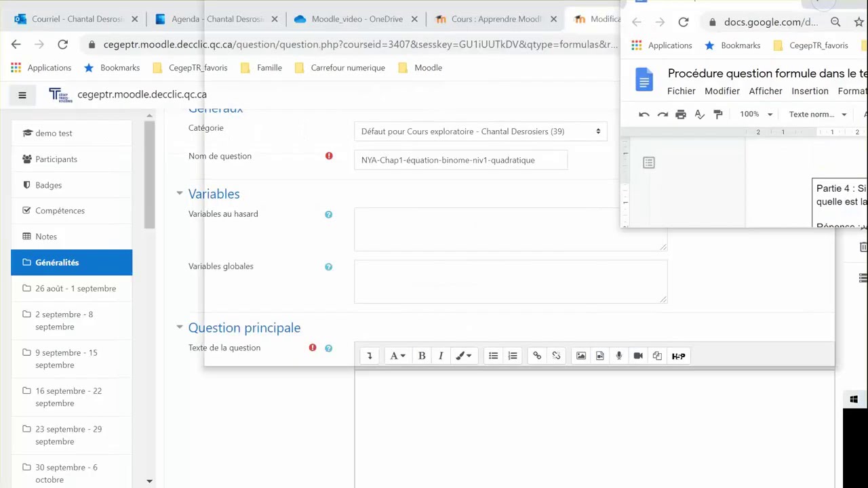This screenshot has width=868, height=488.
Task: Click the Moodle address bar URL
Action: pyautogui.click(x=359, y=45)
